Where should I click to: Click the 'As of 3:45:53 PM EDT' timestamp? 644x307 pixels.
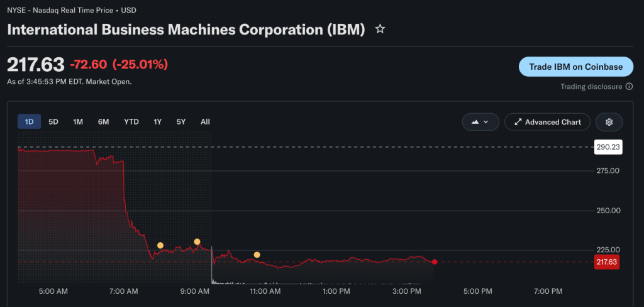pos(69,82)
